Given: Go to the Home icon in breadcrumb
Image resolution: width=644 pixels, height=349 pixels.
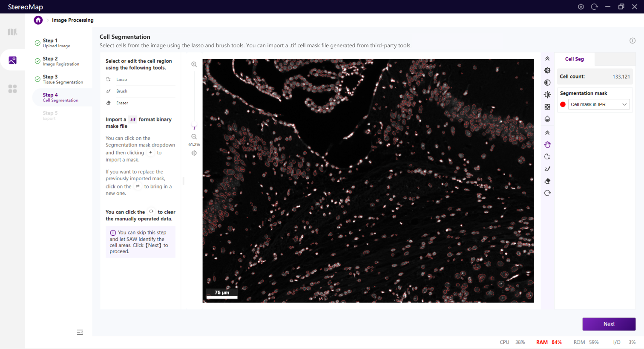Looking at the screenshot, I should 38,20.
